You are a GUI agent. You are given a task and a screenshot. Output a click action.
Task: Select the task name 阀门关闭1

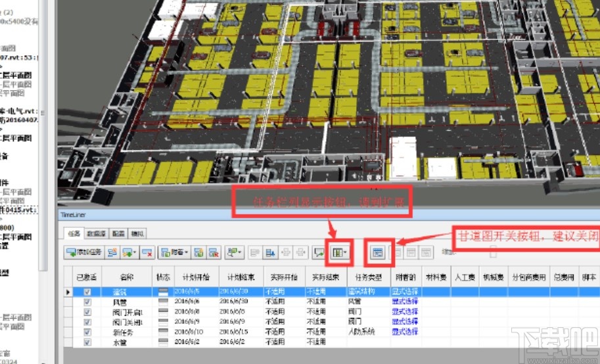[127, 323]
